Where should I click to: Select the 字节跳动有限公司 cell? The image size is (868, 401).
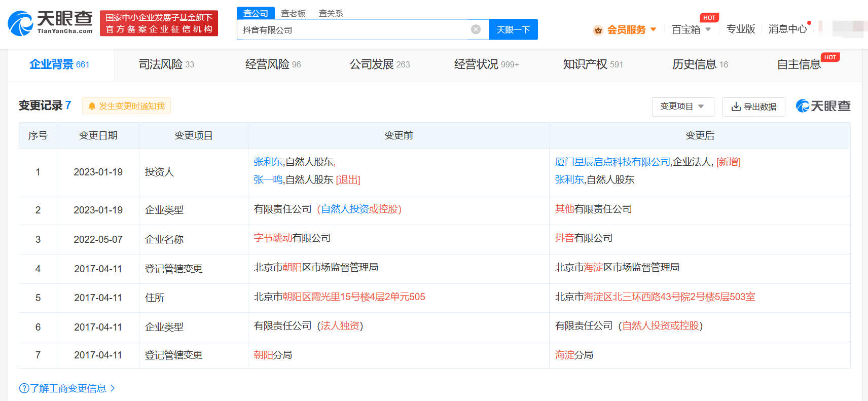[399, 239]
